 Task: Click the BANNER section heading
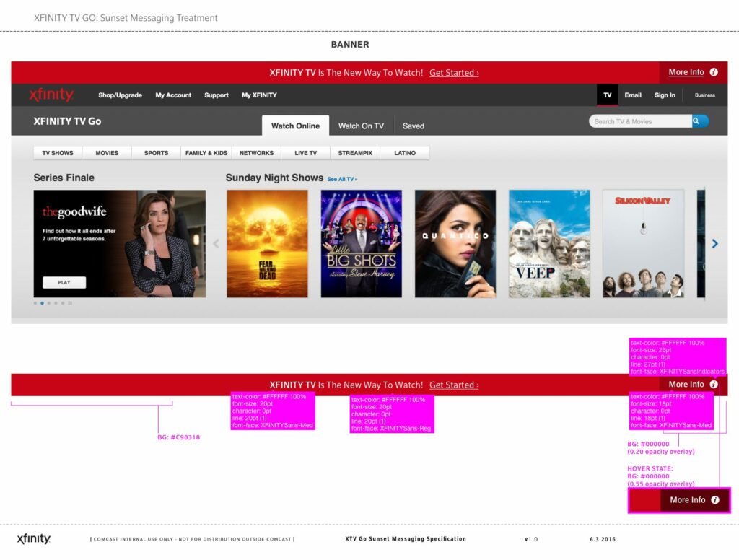pos(350,44)
